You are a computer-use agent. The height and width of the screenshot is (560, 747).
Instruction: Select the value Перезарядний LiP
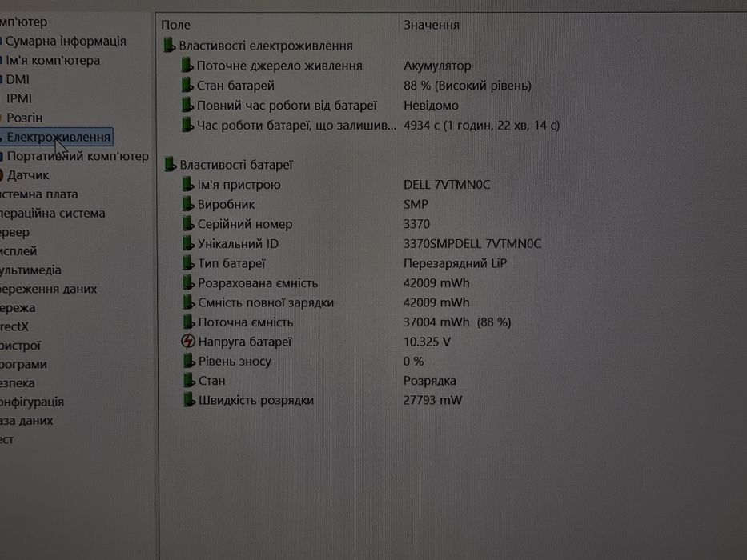click(455, 263)
